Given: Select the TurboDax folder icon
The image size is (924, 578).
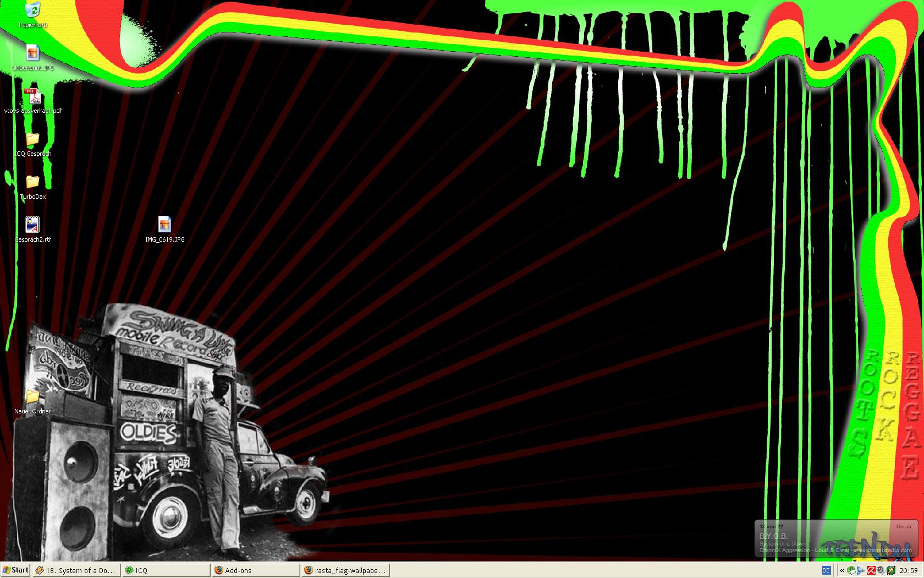Looking at the screenshot, I should pos(32,182).
